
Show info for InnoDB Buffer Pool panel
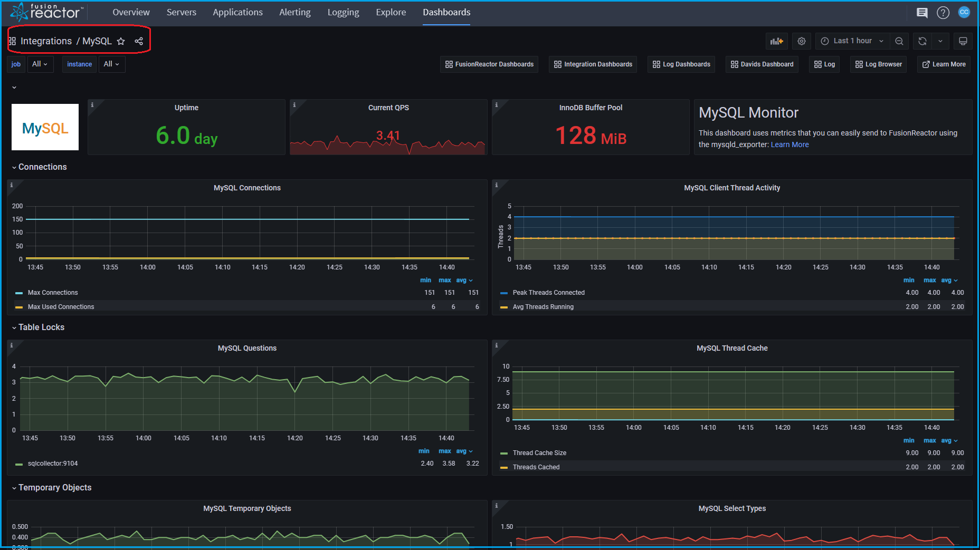point(497,105)
